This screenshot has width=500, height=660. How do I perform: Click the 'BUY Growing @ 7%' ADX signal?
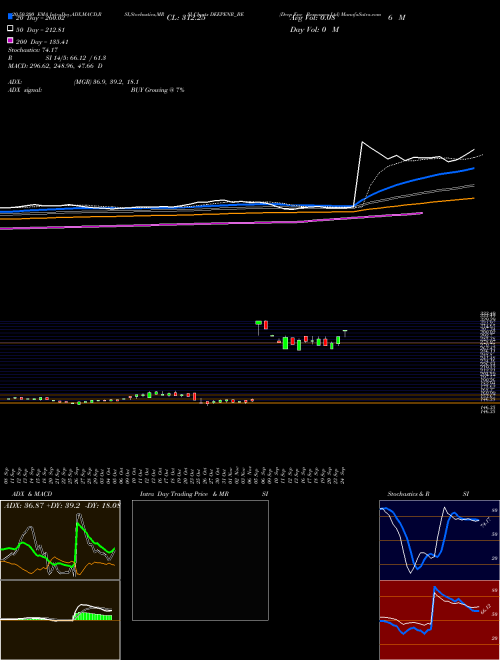pos(157,90)
